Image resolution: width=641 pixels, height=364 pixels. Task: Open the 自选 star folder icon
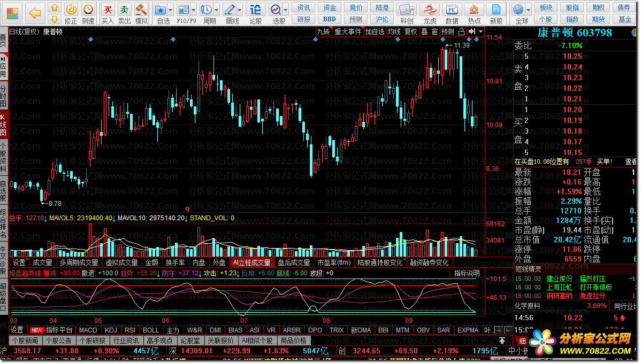161,10
